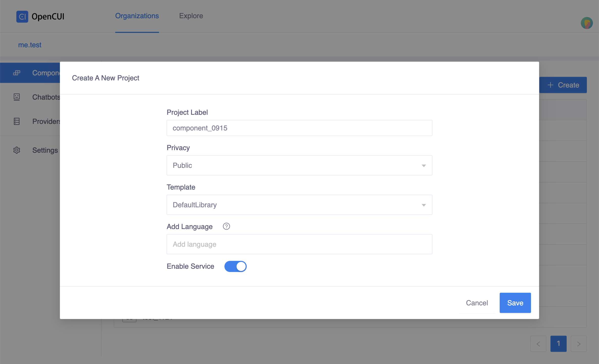Open the Explore tab

[x=191, y=16]
